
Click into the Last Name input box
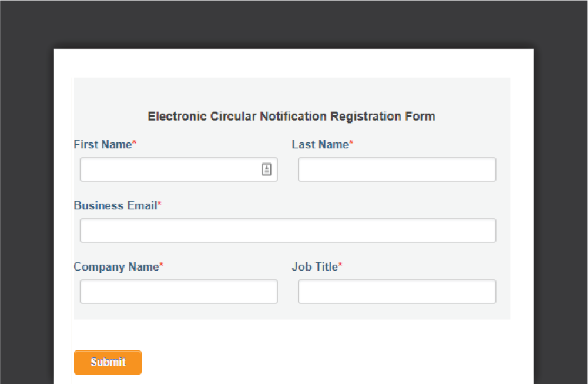coord(397,170)
